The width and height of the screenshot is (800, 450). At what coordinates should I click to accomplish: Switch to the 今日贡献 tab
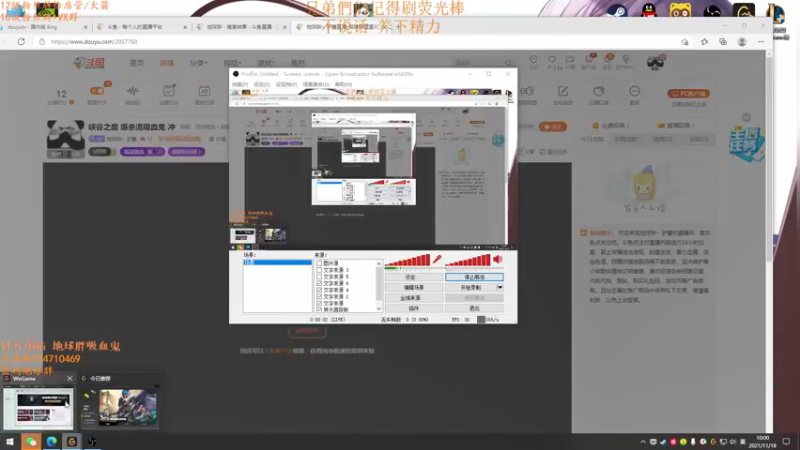point(592,139)
